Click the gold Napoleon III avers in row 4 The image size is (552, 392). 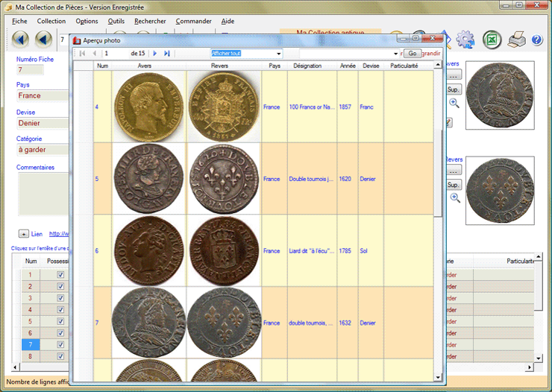tap(149, 107)
